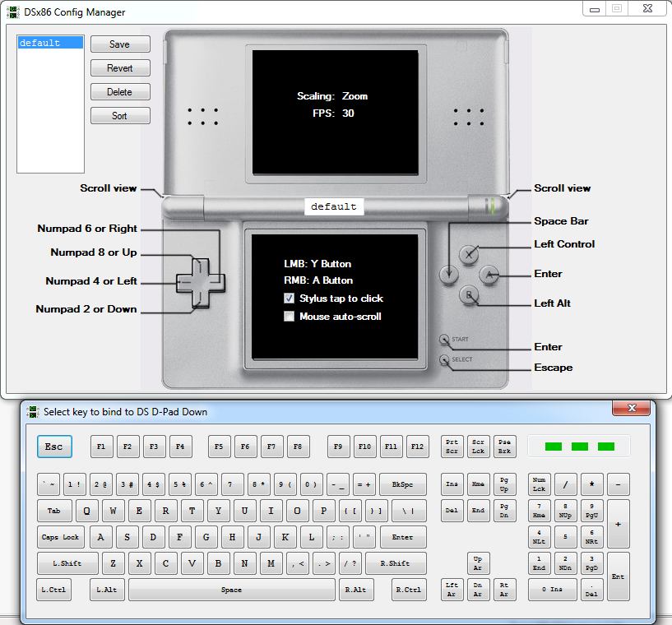This screenshot has height=625, width=672.
Task: Click the Numpad 2 or Down binding label
Action: point(86,309)
